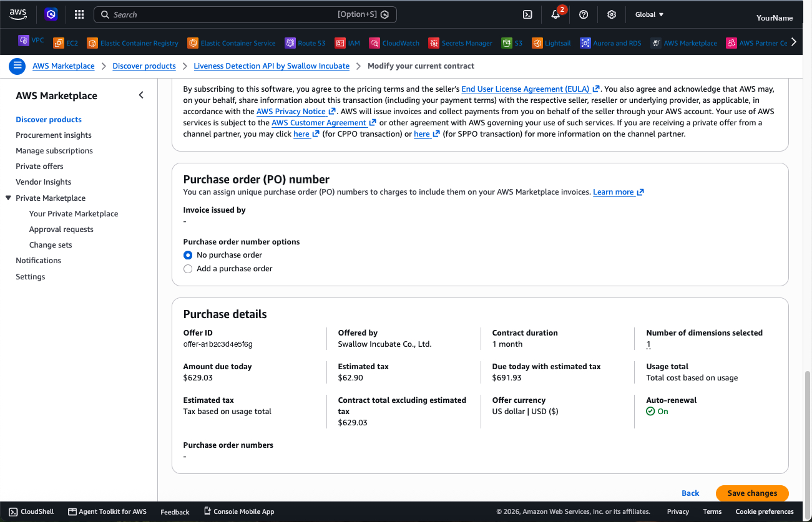Click the number of dimensions selected value
812x522 pixels.
pos(648,344)
